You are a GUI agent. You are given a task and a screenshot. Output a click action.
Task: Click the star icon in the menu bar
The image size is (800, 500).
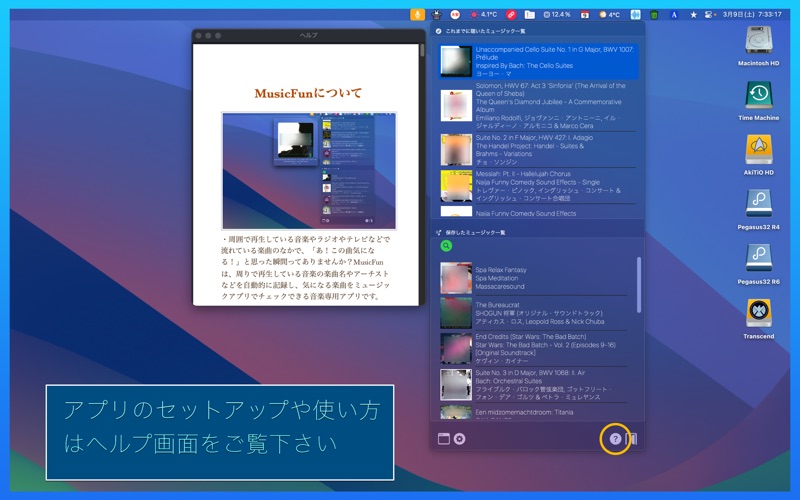pos(693,14)
